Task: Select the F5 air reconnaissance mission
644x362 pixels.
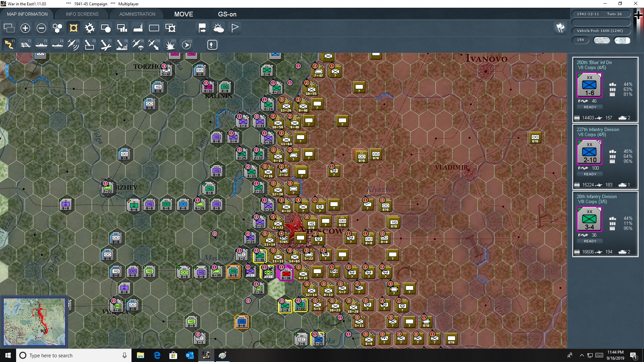Action: pyautogui.click(x=73, y=45)
